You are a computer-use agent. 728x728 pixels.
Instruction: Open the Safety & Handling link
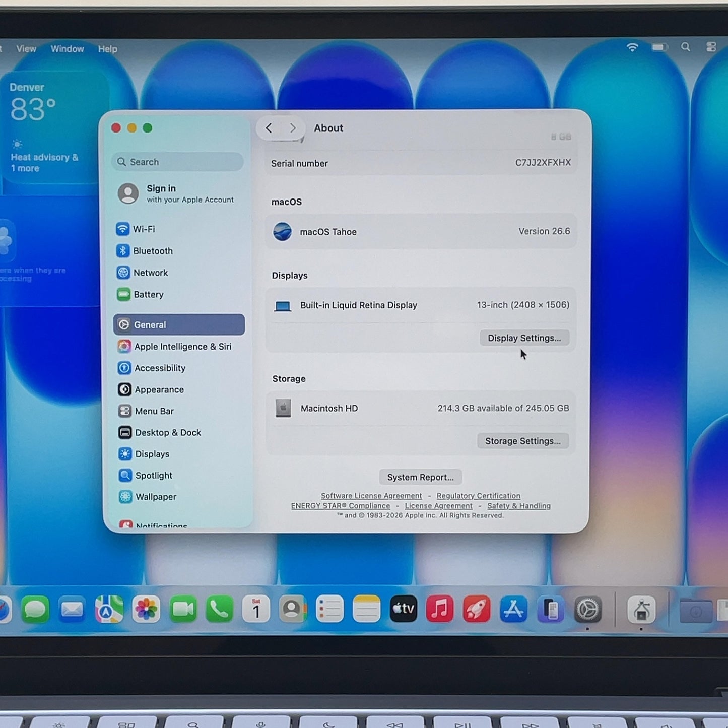519,506
